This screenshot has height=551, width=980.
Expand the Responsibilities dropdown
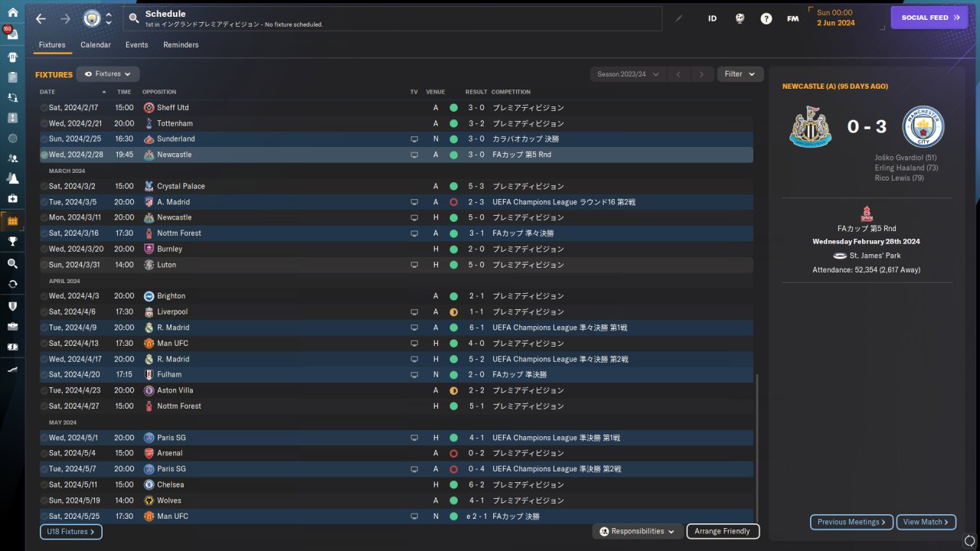pyautogui.click(x=639, y=531)
